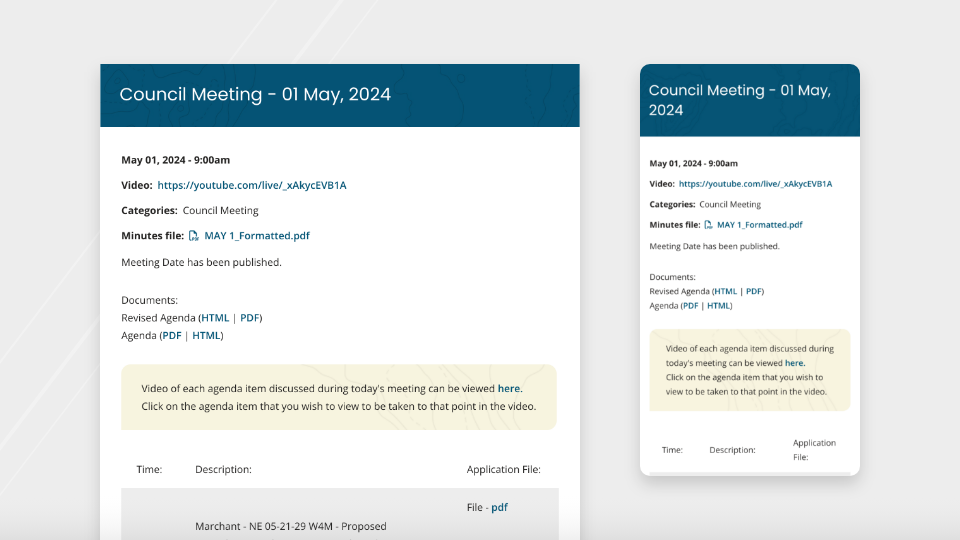Open the YouTube video link in the large card
Viewport: 960px width, 540px height.
click(x=252, y=185)
